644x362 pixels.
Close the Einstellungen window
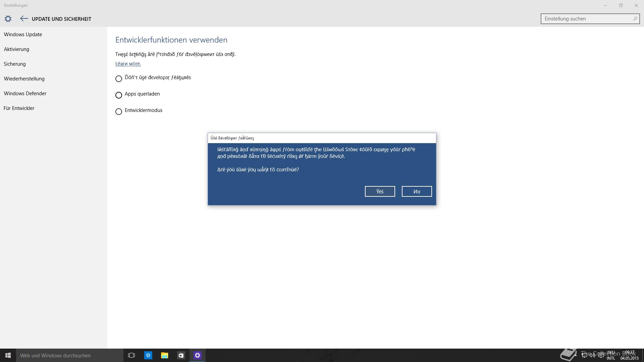(x=636, y=5)
